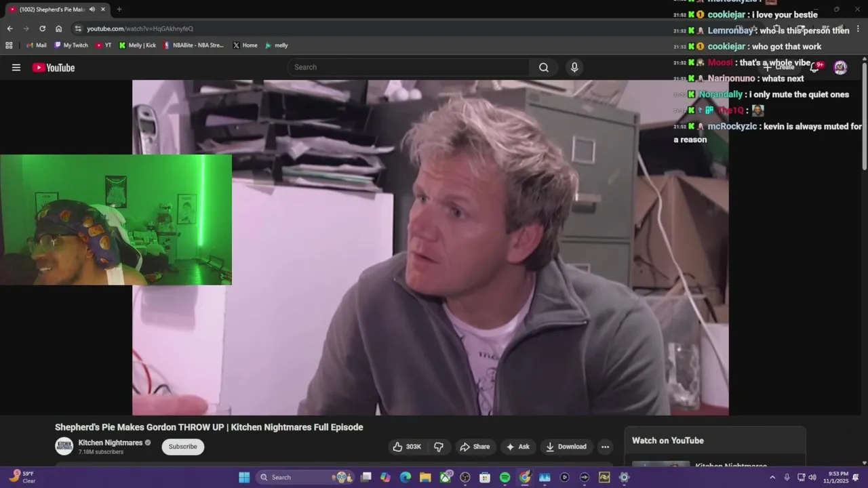Viewport: 868px width, 488px height.
Task: Show hidden system tray icons chevron
Action: pos(772,477)
